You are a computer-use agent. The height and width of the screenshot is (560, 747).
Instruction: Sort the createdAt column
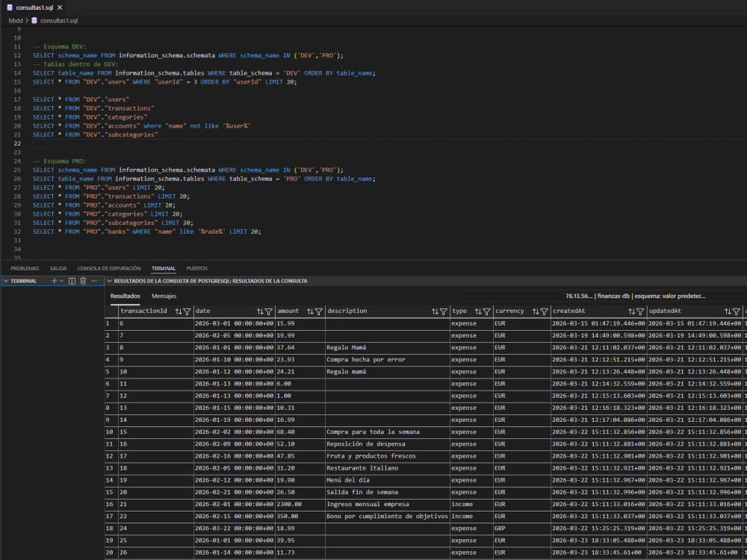(632, 311)
